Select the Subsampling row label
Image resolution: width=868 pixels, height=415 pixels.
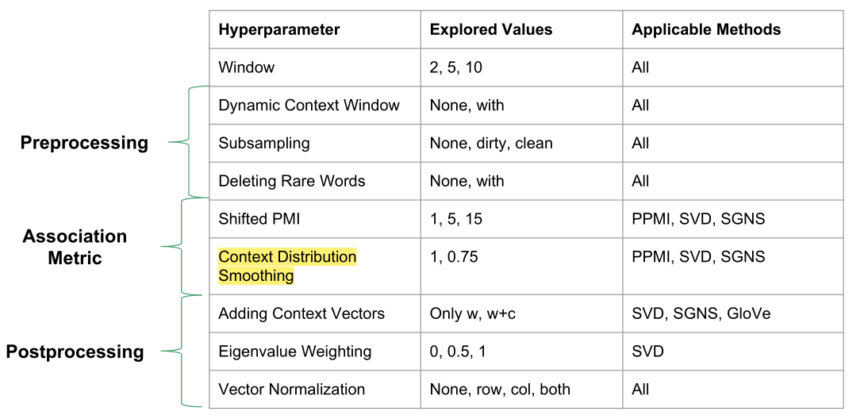pos(264,144)
